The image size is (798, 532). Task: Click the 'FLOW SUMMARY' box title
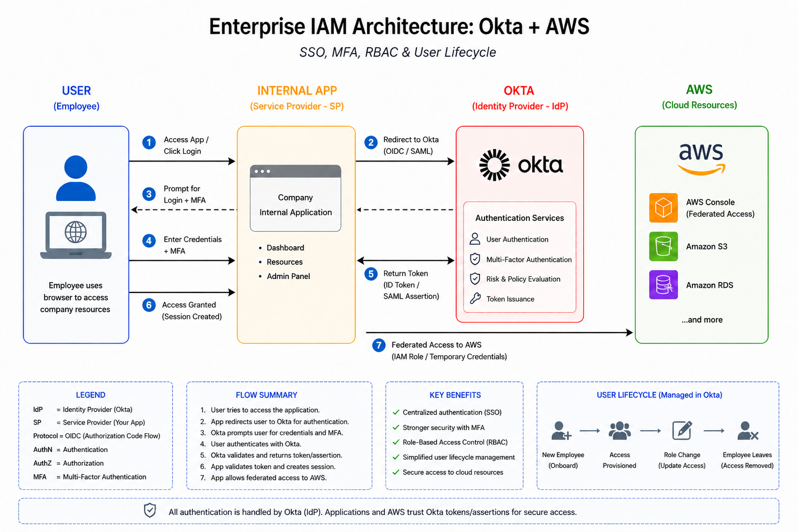pos(266,395)
